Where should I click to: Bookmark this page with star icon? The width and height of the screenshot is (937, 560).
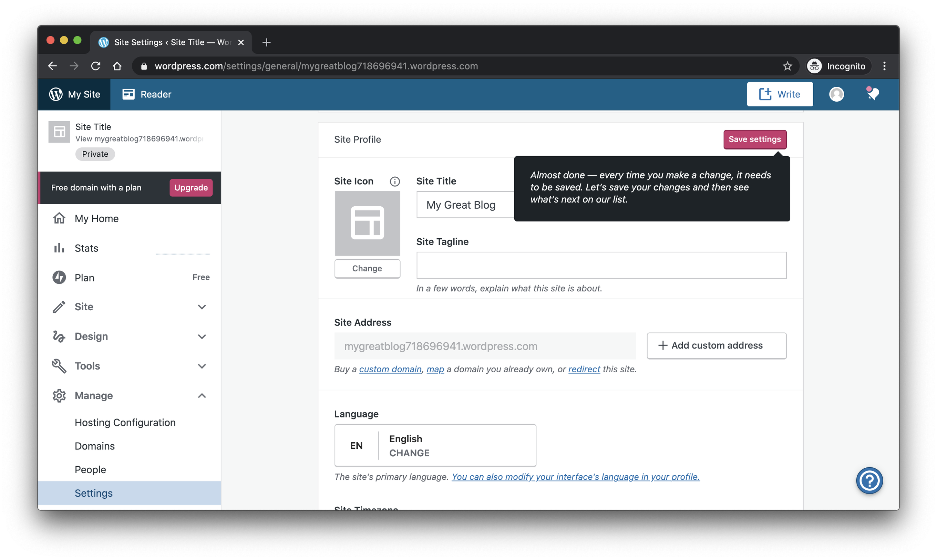tap(787, 66)
